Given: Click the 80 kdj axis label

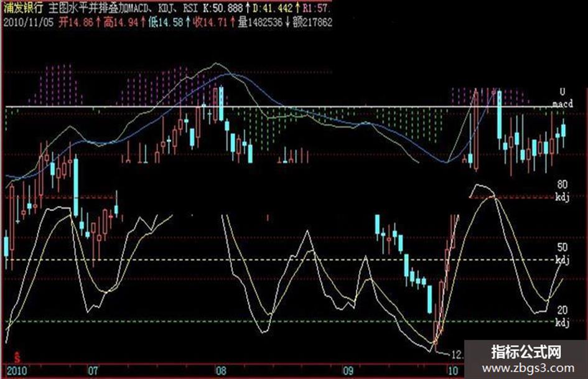Looking at the screenshot, I should (x=562, y=190).
